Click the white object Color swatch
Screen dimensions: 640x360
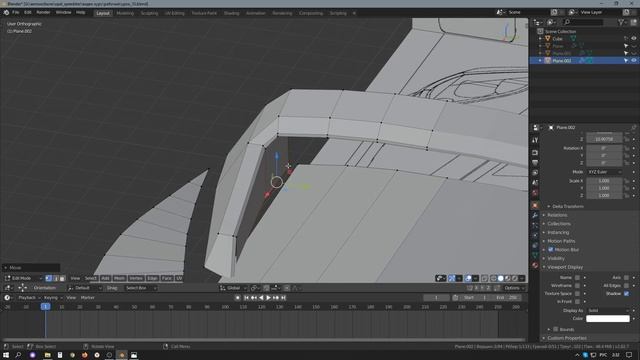coord(608,318)
